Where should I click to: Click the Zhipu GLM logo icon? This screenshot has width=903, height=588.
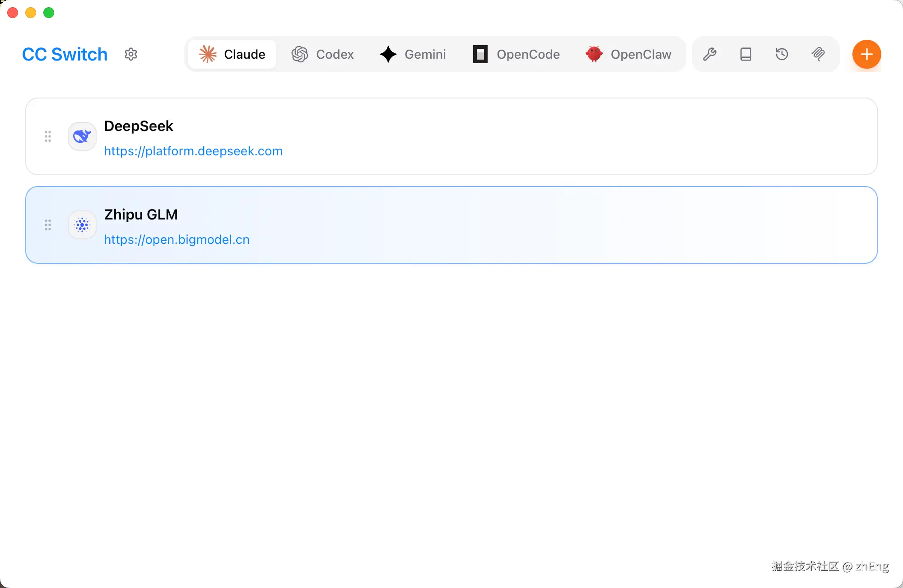click(82, 224)
